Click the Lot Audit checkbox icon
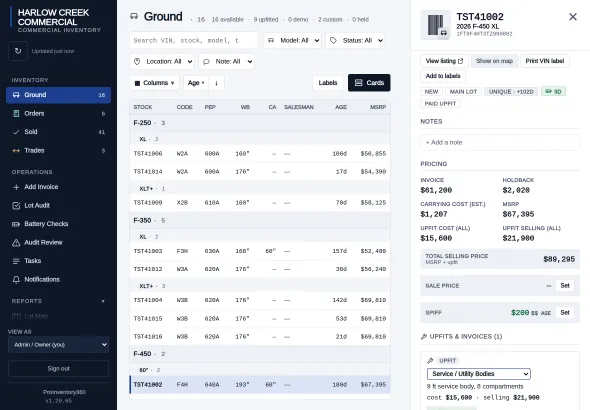Screen dimensions: 590x410 click(16, 205)
